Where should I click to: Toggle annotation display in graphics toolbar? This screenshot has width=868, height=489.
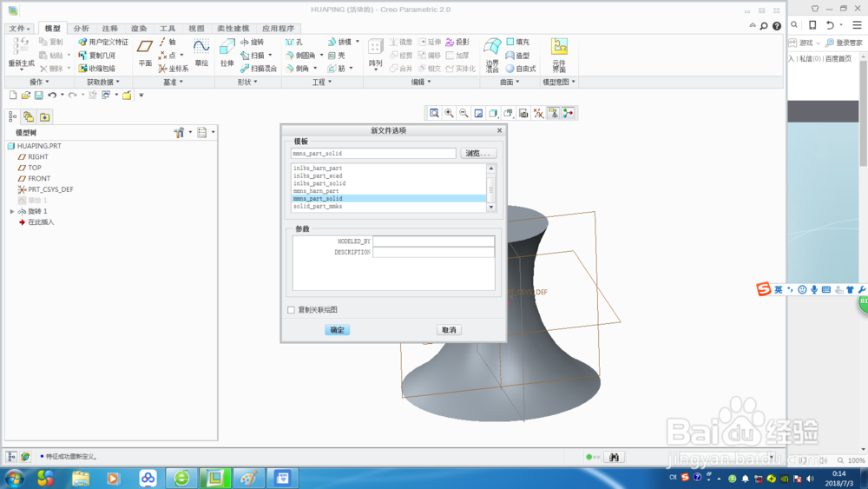tap(553, 113)
